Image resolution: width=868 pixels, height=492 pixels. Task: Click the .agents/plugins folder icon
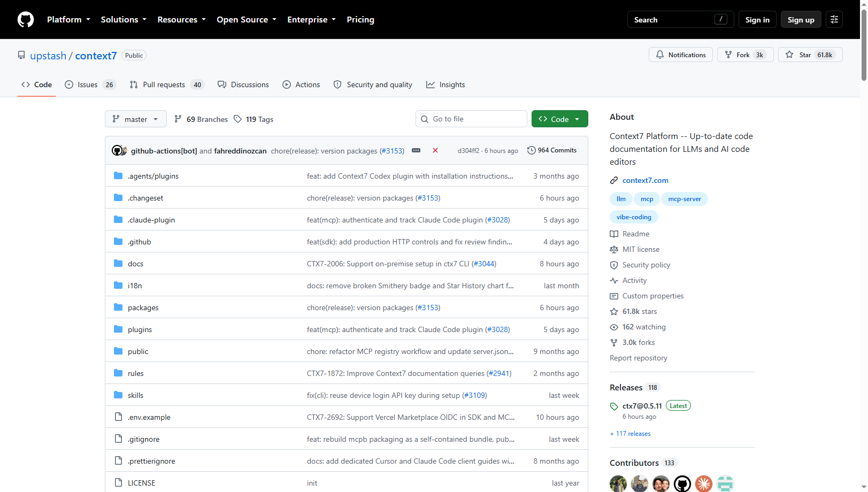pyautogui.click(x=118, y=176)
